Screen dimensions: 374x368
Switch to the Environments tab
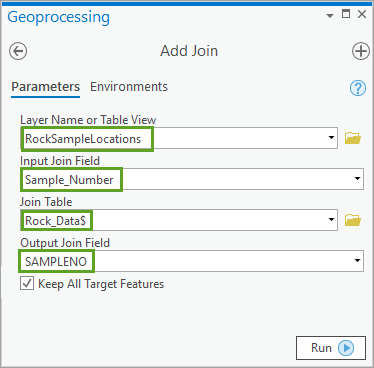[x=129, y=87]
